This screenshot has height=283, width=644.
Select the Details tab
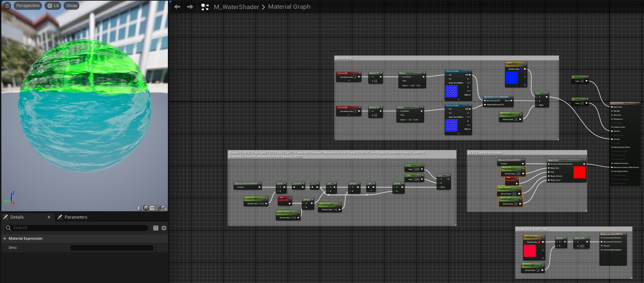[x=17, y=217]
